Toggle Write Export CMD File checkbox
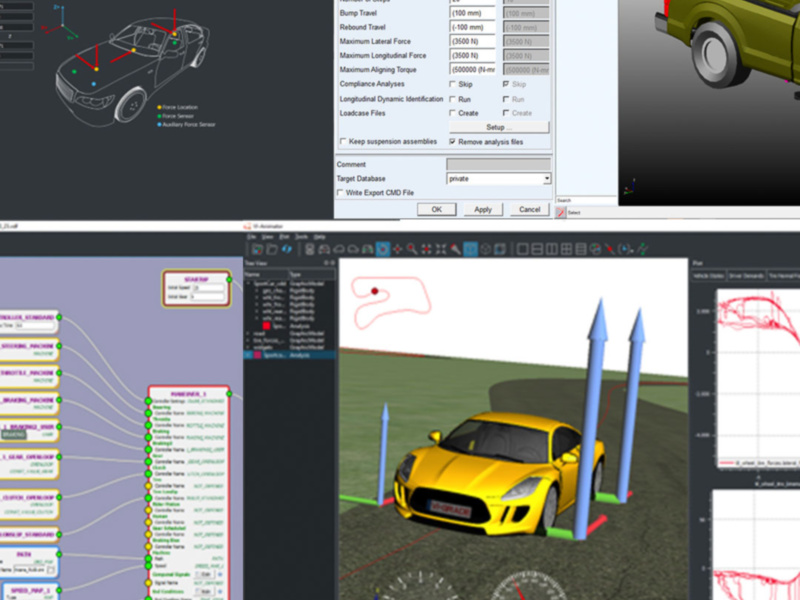 pos(341,192)
